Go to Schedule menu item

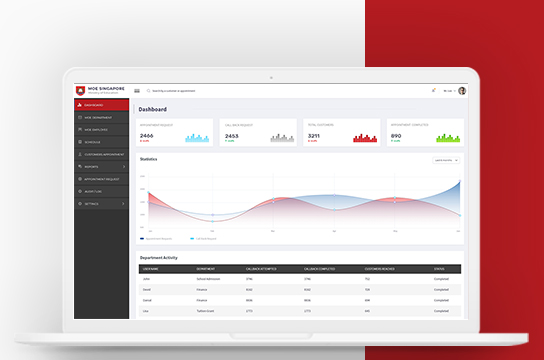click(x=101, y=142)
